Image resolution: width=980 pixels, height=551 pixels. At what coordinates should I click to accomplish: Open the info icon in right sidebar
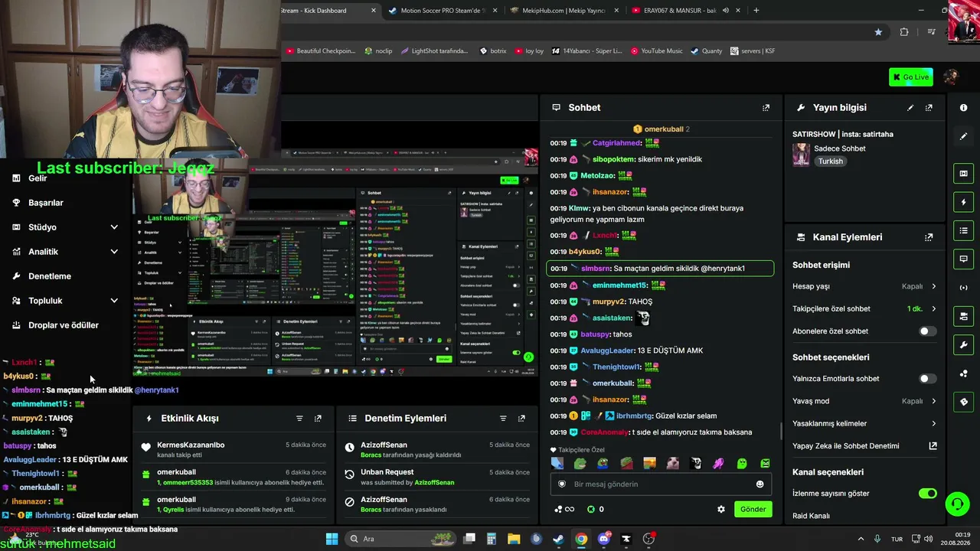[x=963, y=108]
